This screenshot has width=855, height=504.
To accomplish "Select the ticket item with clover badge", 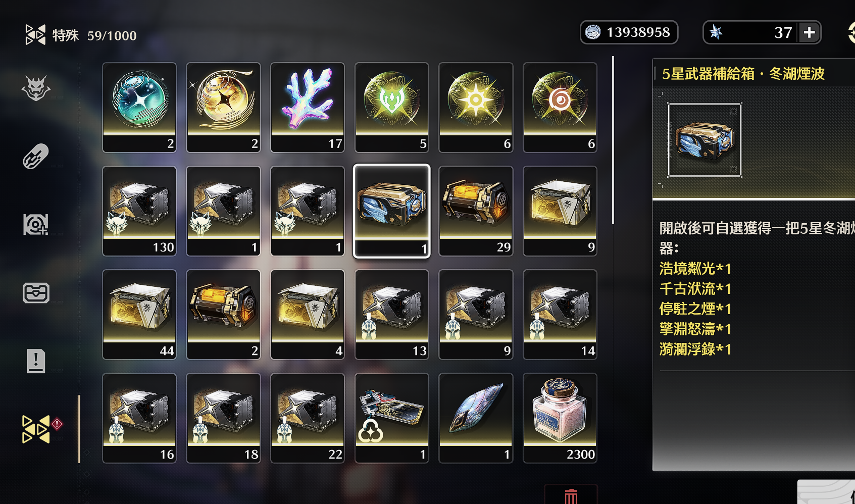I will click(x=392, y=418).
